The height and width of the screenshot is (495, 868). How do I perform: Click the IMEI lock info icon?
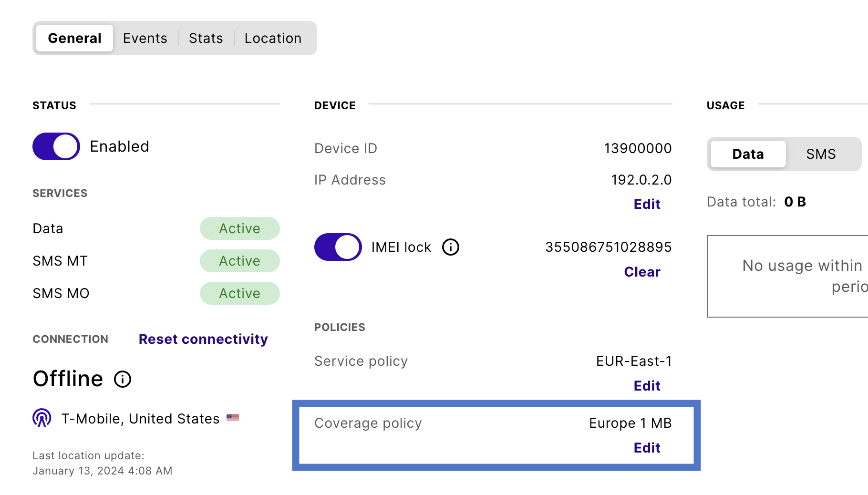pos(450,247)
